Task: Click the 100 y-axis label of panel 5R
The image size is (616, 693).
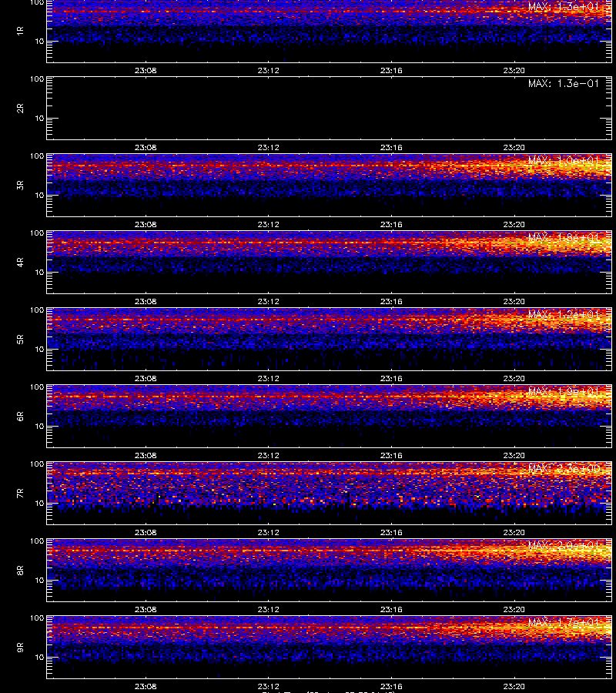Action: click(37, 310)
